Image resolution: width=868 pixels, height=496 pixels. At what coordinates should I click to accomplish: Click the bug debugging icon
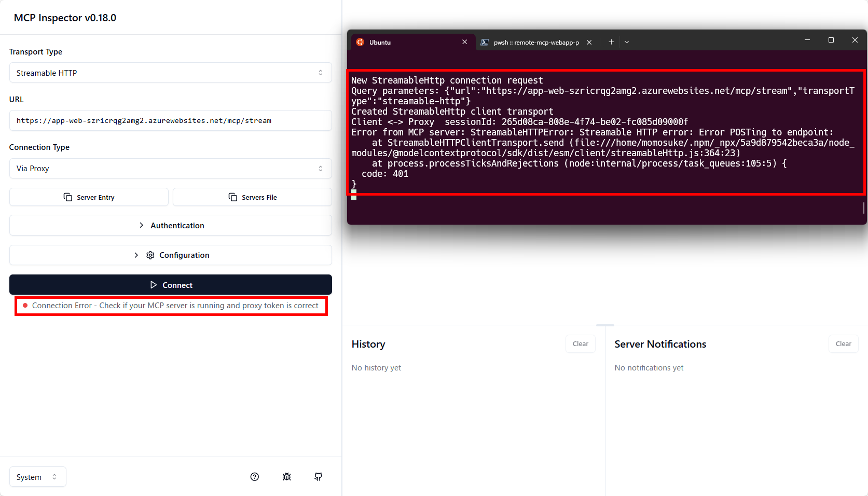pos(286,477)
